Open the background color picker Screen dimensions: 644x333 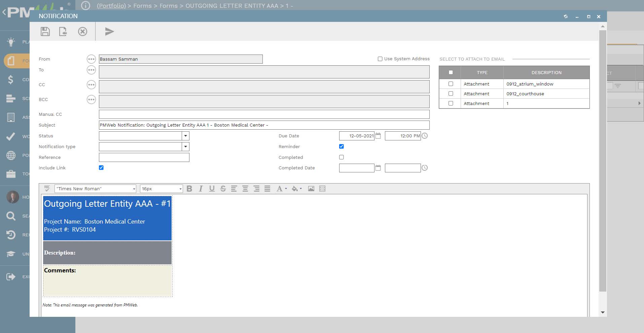click(296, 189)
